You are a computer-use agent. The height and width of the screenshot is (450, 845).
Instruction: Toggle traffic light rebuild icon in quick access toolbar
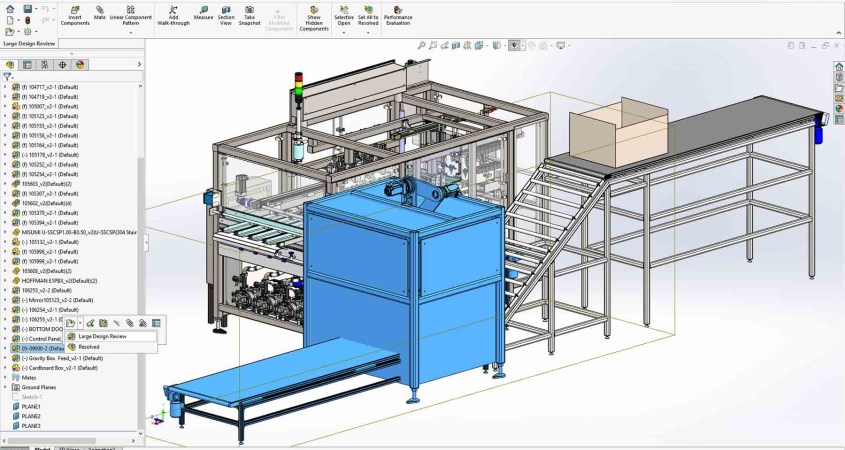[28, 20]
